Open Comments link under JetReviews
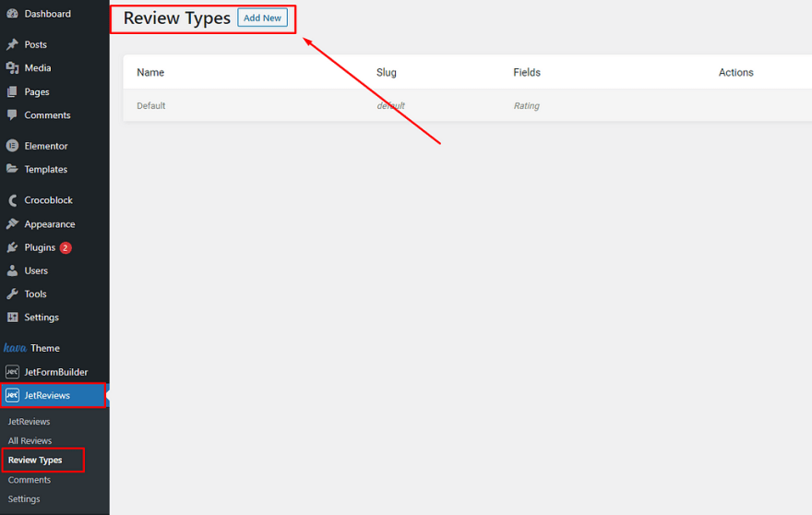The image size is (812, 515). click(x=30, y=480)
